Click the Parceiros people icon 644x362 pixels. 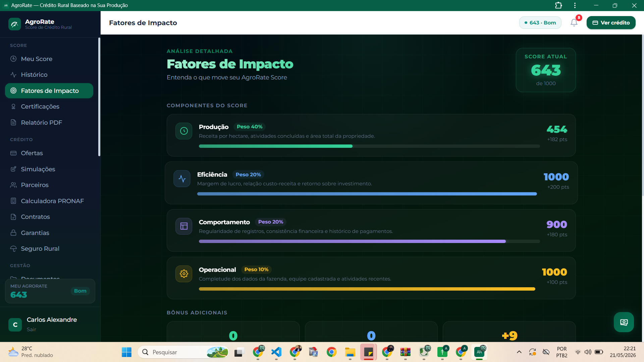point(13,185)
